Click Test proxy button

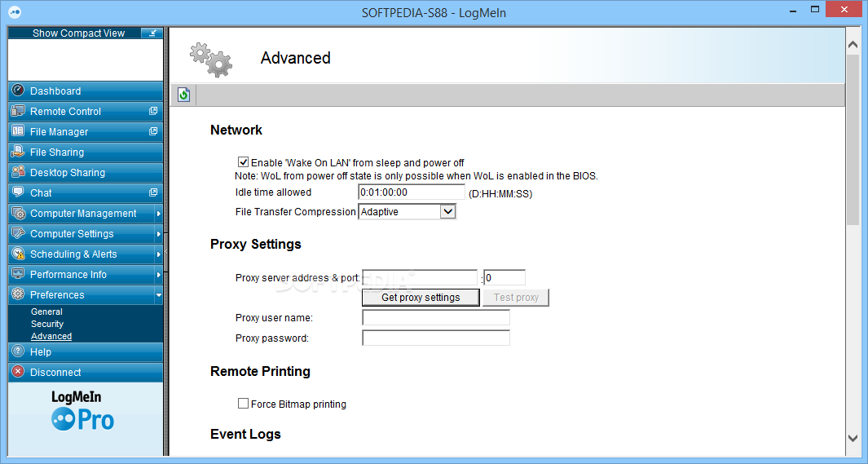516,298
